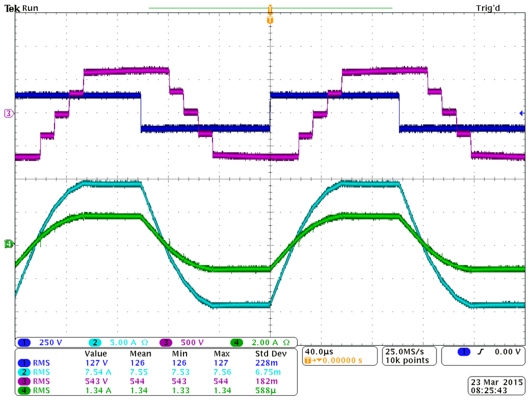
Task: Open the 40.0μs horizontal timebase control
Action: pos(318,352)
